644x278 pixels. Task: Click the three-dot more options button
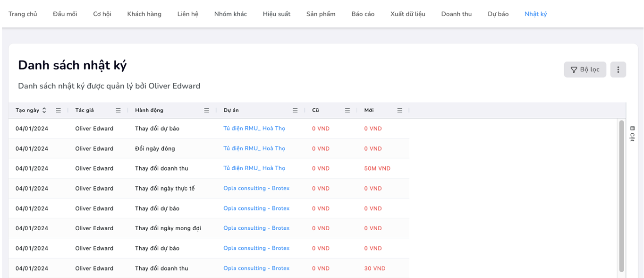[x=618, y=69]
